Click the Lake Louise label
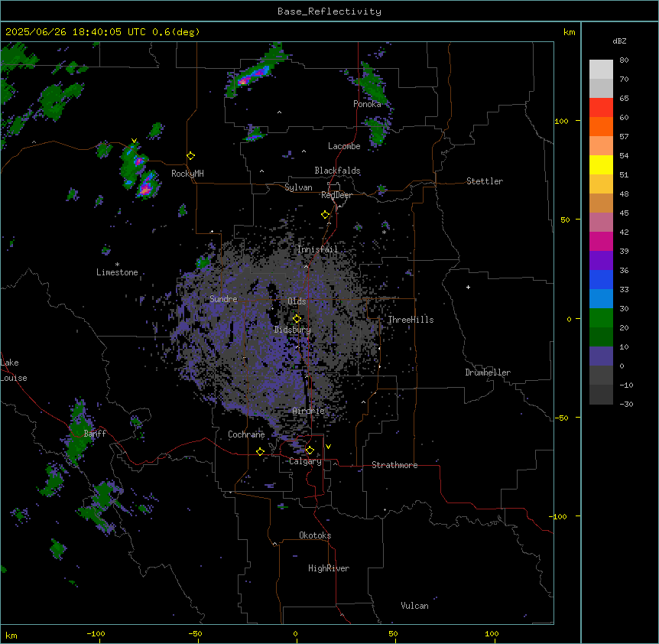 [14, 370]
